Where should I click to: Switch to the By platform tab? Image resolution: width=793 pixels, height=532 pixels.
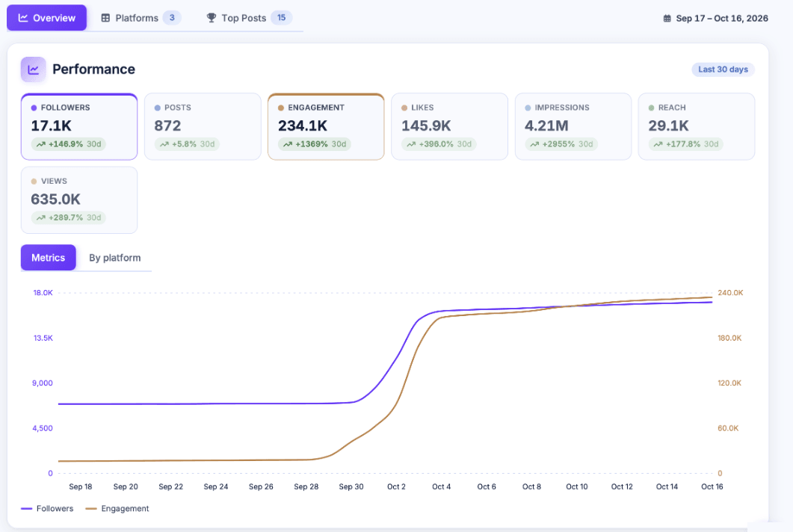pyautogui.click(x=115, y=257)
